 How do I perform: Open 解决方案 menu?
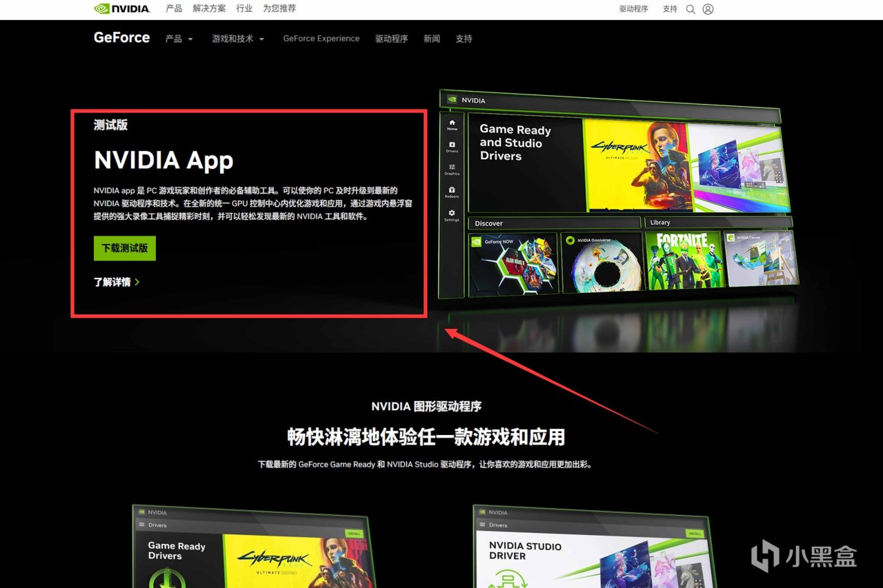[209, 8]
